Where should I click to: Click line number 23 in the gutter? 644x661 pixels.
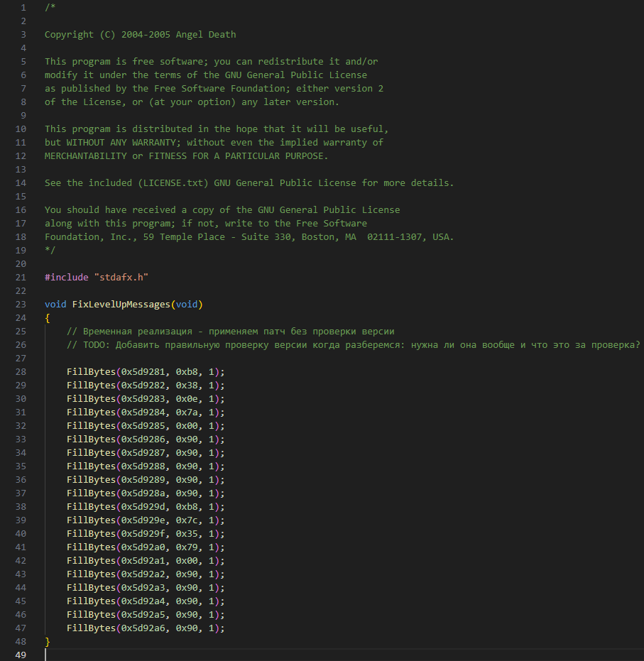pos(20,305)
